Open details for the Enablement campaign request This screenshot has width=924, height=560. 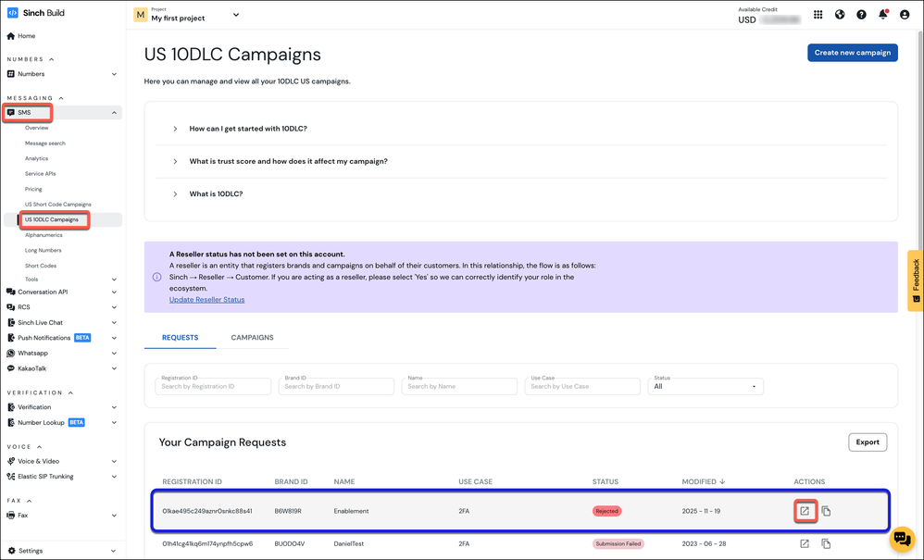805,511
